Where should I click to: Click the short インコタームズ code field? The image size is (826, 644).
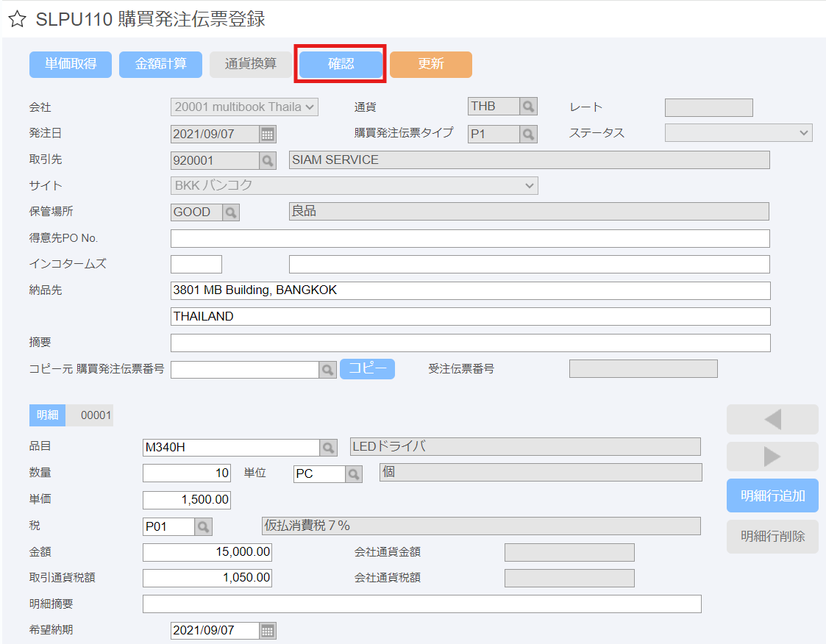(196, 265)
